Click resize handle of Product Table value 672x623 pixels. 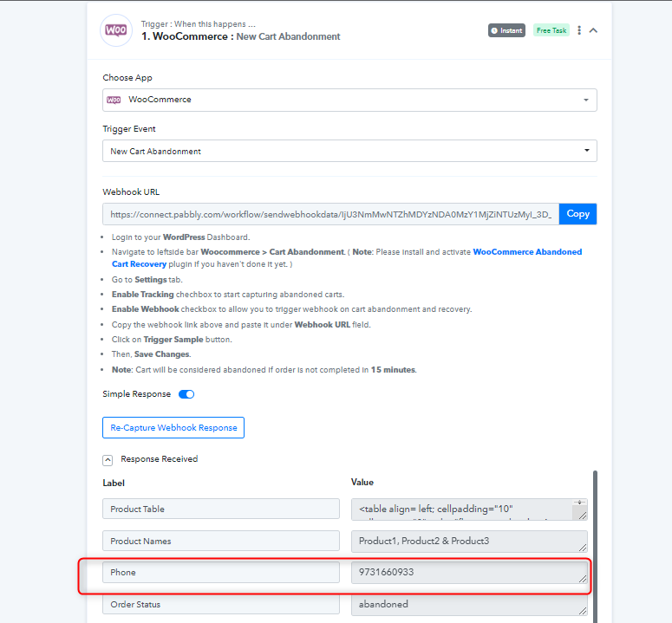[x=583, y=516]
